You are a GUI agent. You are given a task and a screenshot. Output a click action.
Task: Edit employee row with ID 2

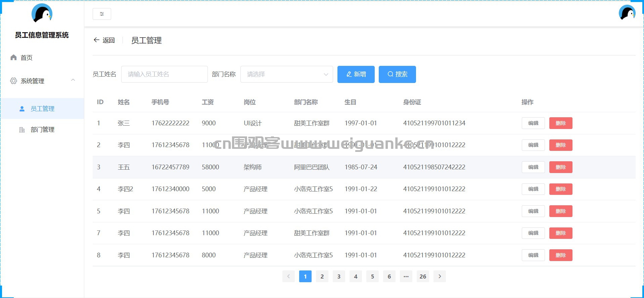(x=533, y=145)
